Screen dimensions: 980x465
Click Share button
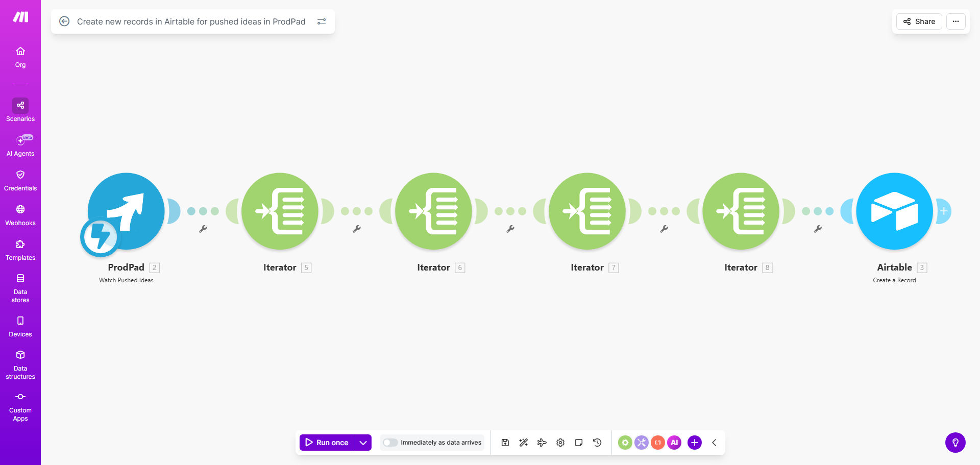[919, 21]
